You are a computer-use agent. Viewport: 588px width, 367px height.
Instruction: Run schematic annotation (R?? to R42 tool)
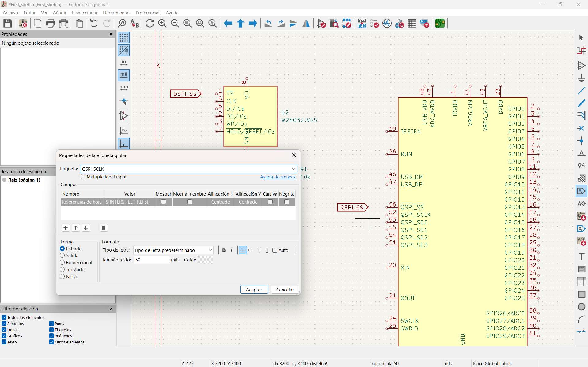pyautogui.click(x=362, y=23)
